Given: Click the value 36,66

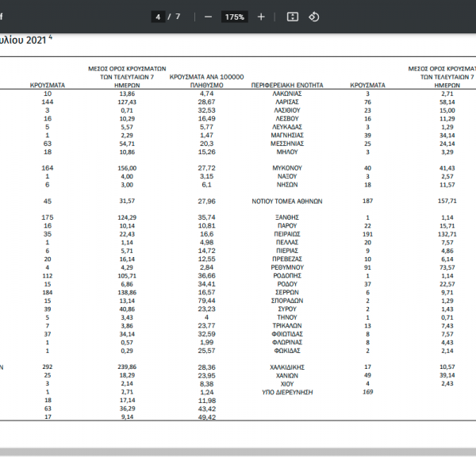Looking at the screenshot, I should (206, 276).
